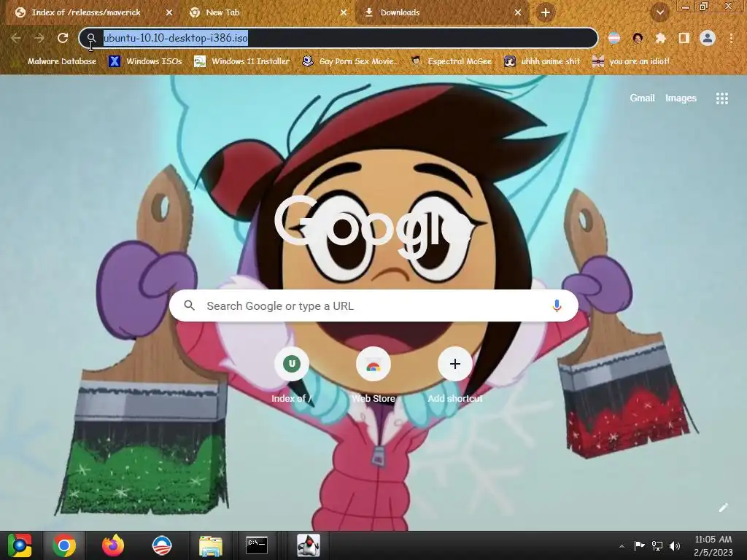Image resolution: width=747 pixels, height=560 pixels.
Task: Open the uhhh anime shit bookmark
Action: (542, 61)
